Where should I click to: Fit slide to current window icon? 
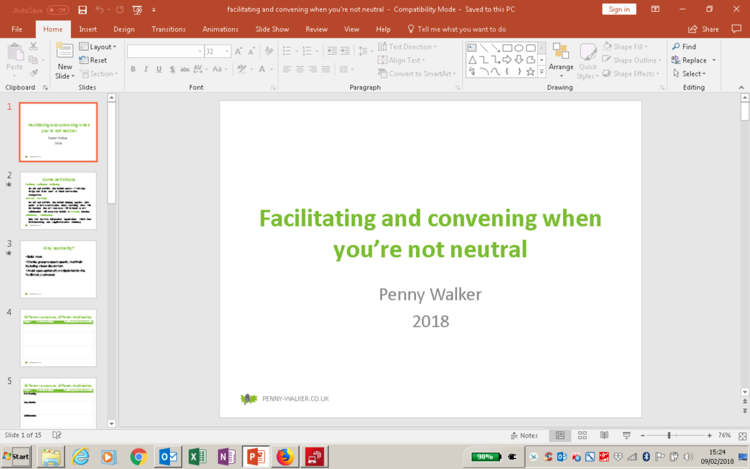[x=742, y=436]
